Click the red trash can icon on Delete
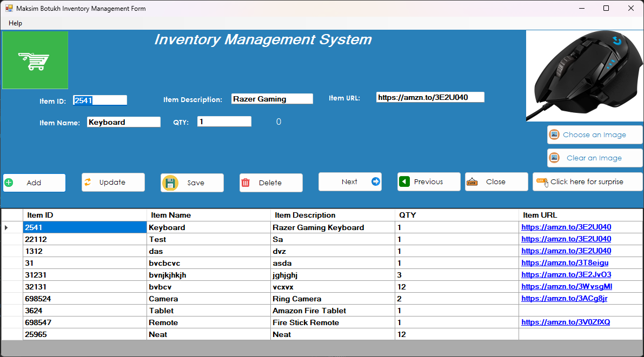Screen dimensions: 644x357 click(245, 183)
